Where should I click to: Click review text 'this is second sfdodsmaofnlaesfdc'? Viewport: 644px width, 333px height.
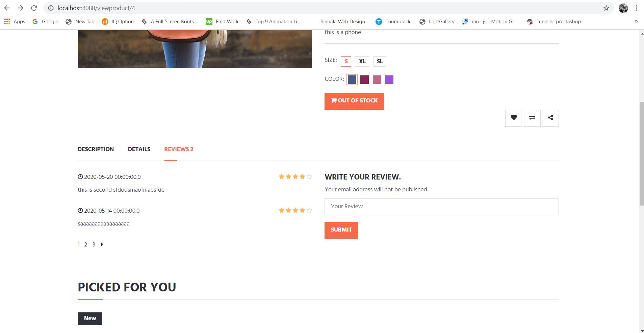(x=121, y=190)
